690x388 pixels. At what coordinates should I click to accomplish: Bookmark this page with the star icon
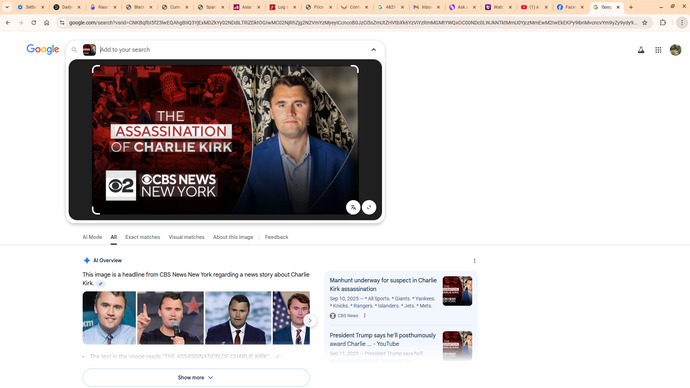point(645,22)
